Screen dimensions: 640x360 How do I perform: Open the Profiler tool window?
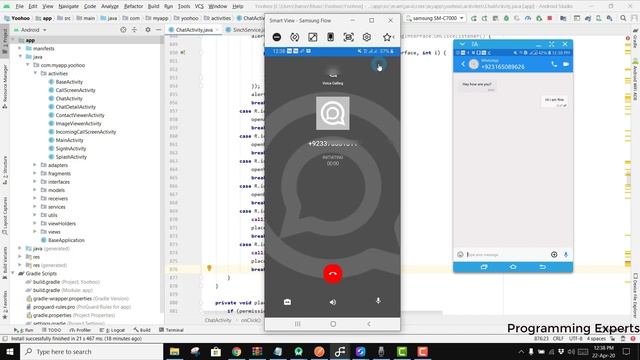click(x=80, y=330)
